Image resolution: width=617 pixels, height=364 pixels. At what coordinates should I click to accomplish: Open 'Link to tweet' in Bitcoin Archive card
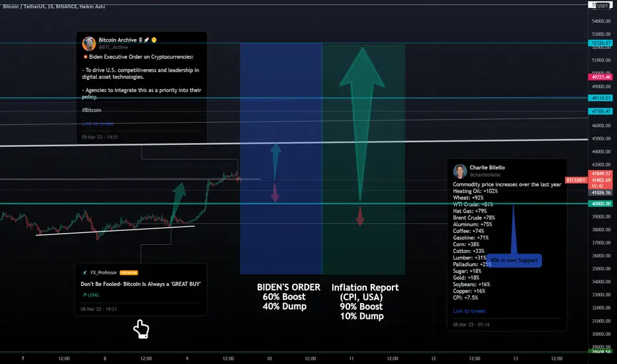[98, 124]
